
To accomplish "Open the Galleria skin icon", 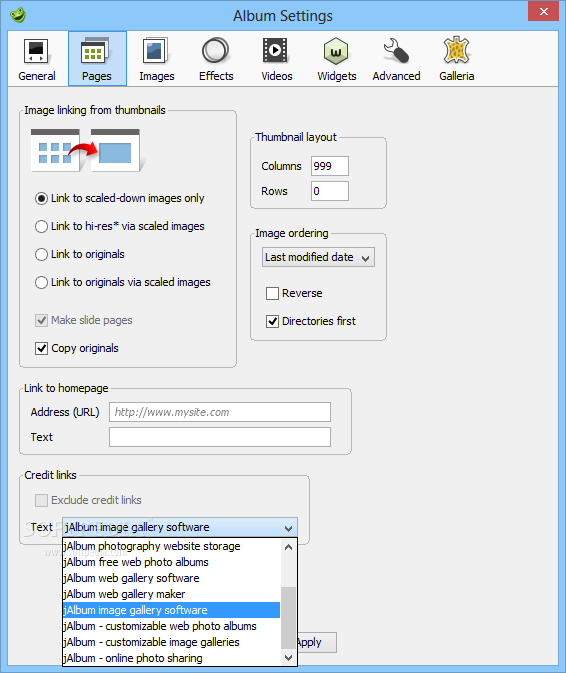I will (456, 51).
